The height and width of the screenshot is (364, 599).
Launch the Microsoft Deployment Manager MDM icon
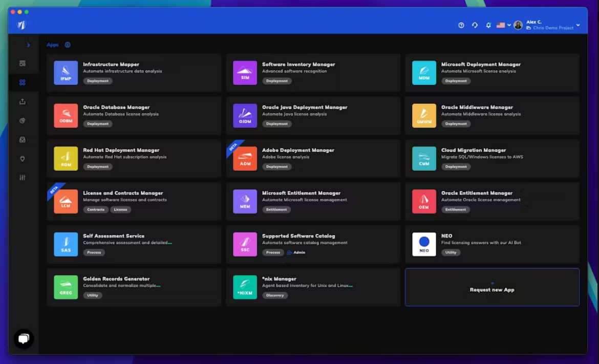pos(424,73)
